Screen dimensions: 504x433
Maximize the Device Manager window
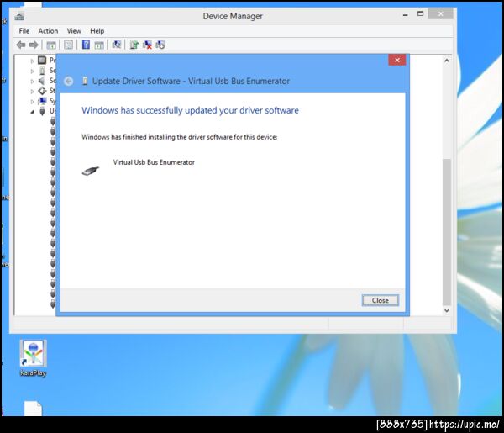(421, 13)
